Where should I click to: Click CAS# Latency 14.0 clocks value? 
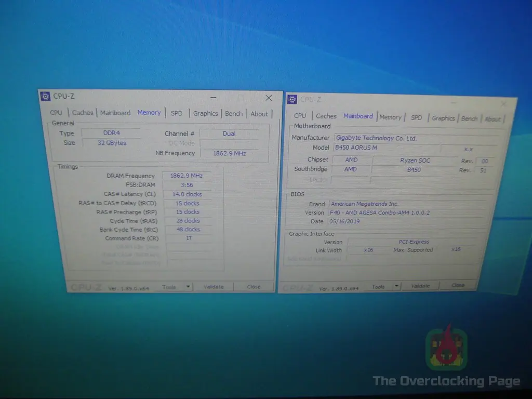[187, 194]
